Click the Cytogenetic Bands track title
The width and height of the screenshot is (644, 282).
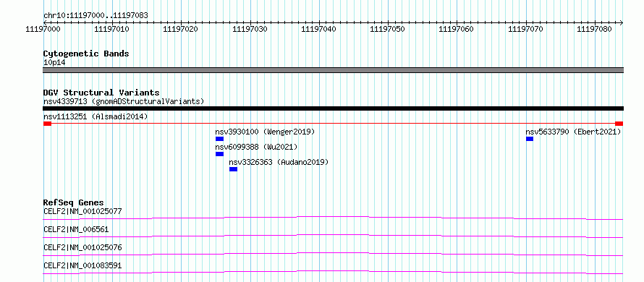click(86, 54)
